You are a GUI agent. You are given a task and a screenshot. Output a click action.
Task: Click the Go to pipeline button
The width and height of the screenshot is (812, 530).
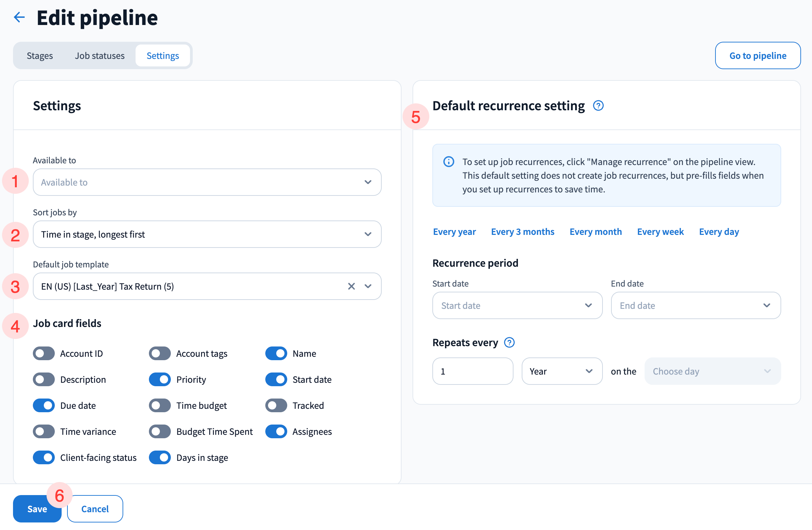click(x=758, y=55)
